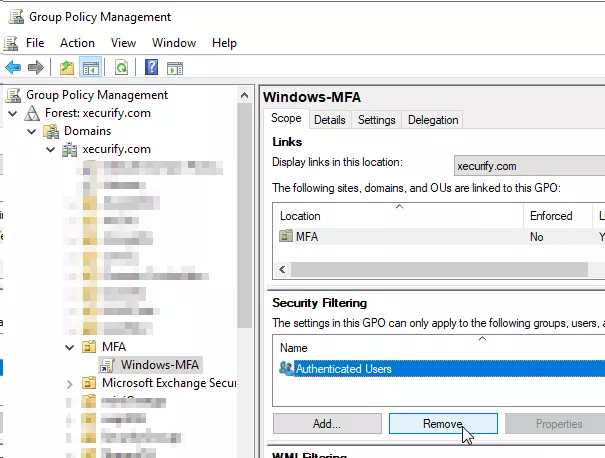Screen dimensions: 605x458
Task: Toggle Show/Hide Action Pane icon
Action: click(x=175, y=68)
